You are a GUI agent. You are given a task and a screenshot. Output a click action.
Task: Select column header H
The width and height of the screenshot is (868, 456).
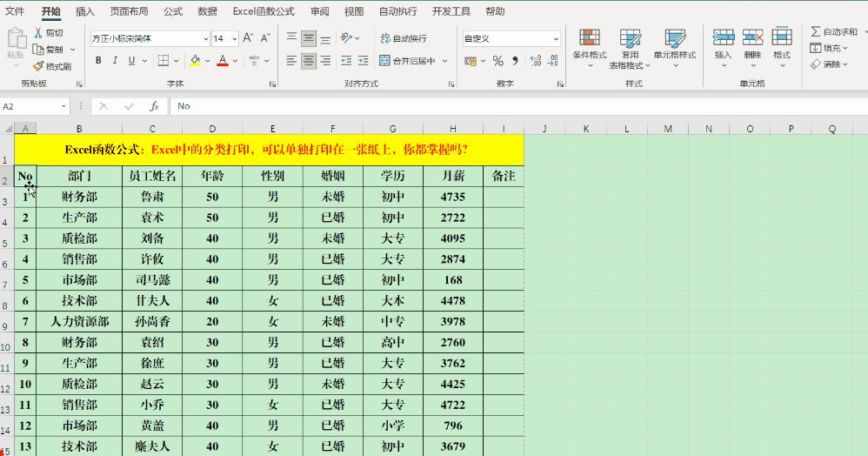click(453, 129)
